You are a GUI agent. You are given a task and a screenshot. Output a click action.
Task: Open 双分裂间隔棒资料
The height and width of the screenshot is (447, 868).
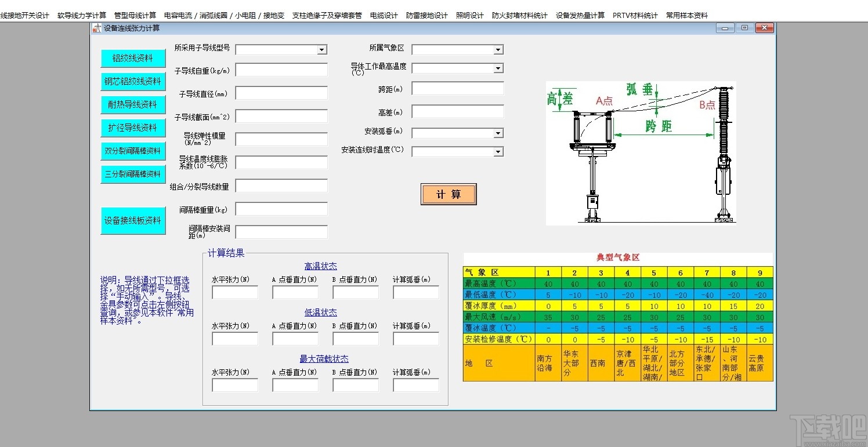[x=133, y=151]
